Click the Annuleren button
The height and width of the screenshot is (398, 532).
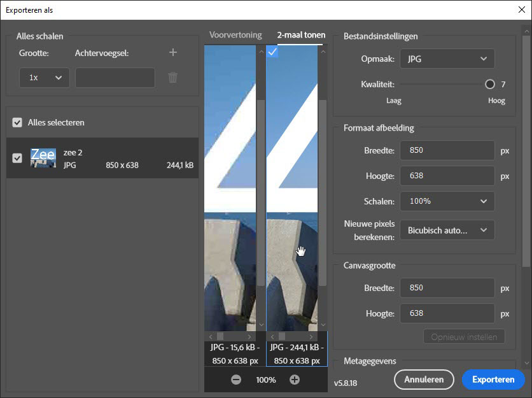(424, 380)
